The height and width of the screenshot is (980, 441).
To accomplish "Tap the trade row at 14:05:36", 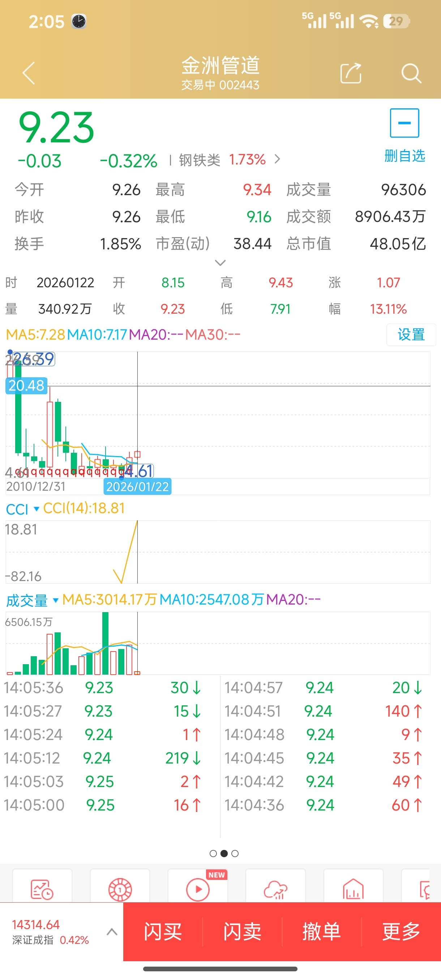I will [103, 687].
